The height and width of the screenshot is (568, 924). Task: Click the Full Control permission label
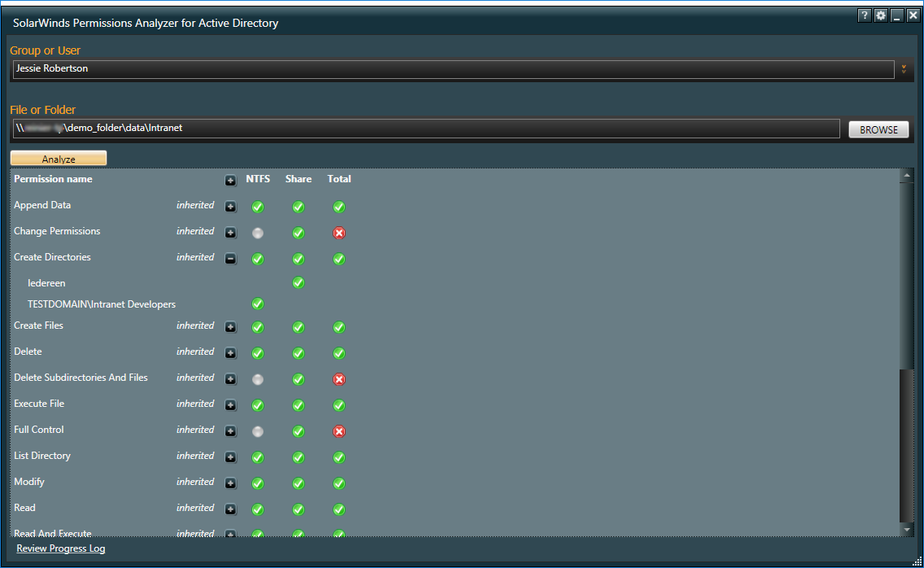(39, 430)
